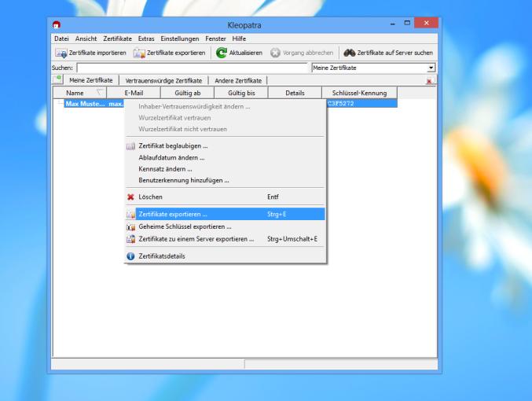532x401 pixels.
Task: Sort by the Schlüssel-Kennung column header
Action: [359, 93]
